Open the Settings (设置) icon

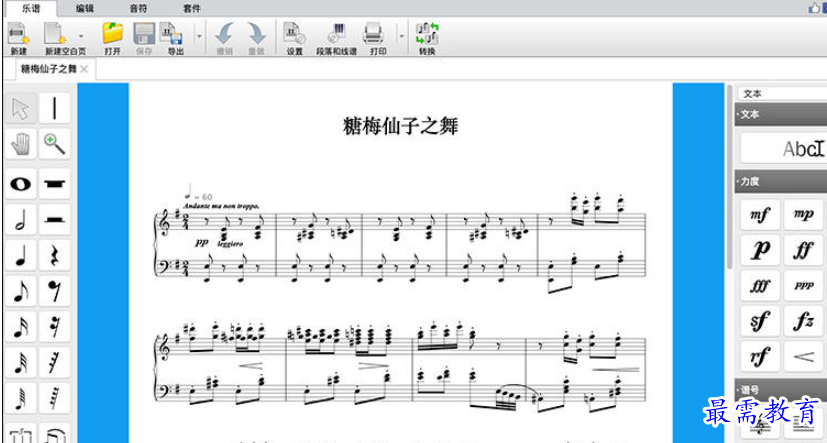click(x=294, y=33)
